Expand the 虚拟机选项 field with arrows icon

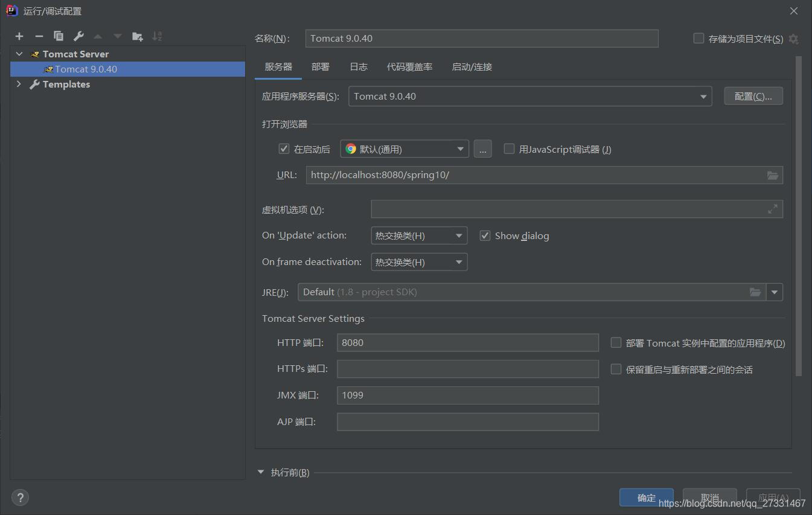(x=773, y=209)
